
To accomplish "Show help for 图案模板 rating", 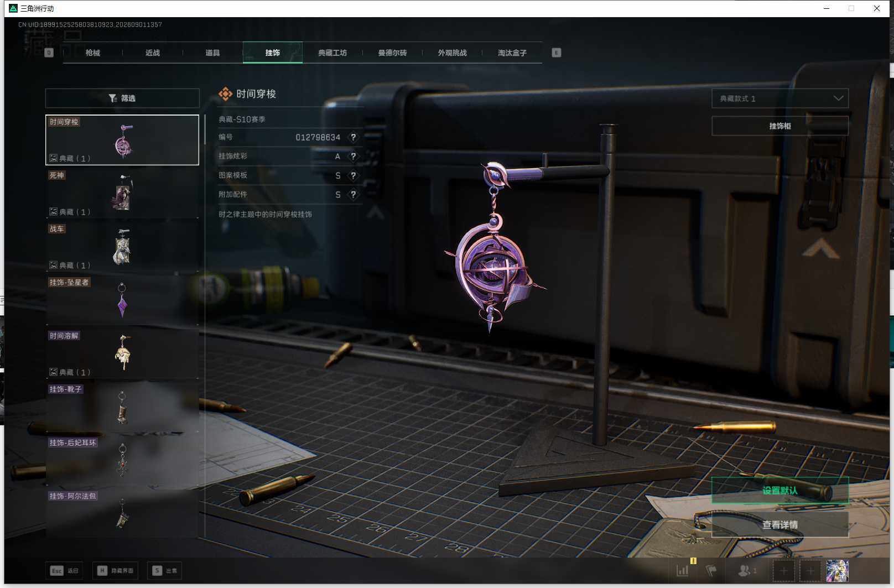I will pyautogui.click(x=353, y=175).
